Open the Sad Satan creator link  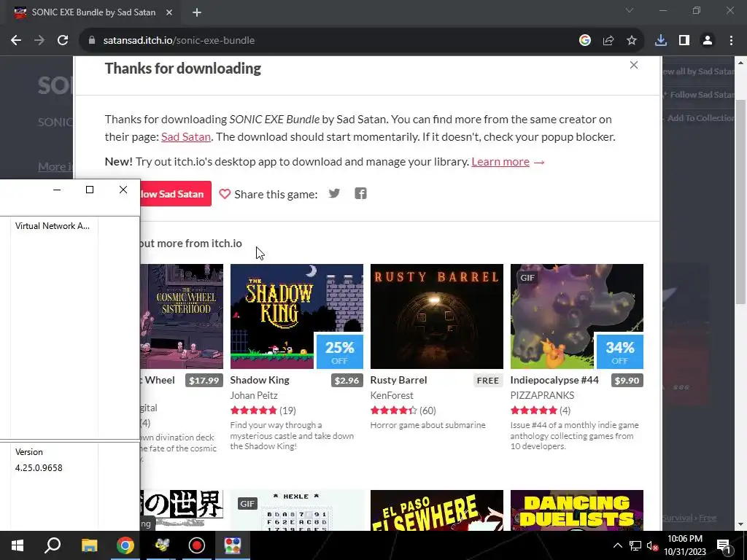coord(186,136)
